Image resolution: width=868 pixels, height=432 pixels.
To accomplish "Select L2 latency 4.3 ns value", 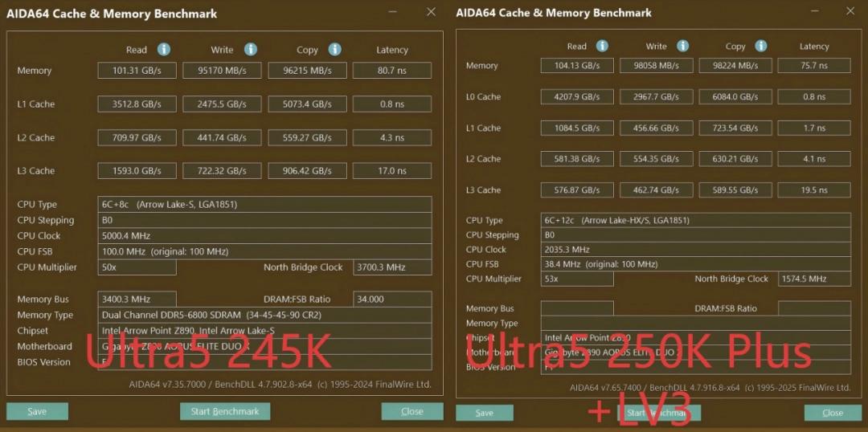I will [x=392, y=138].
